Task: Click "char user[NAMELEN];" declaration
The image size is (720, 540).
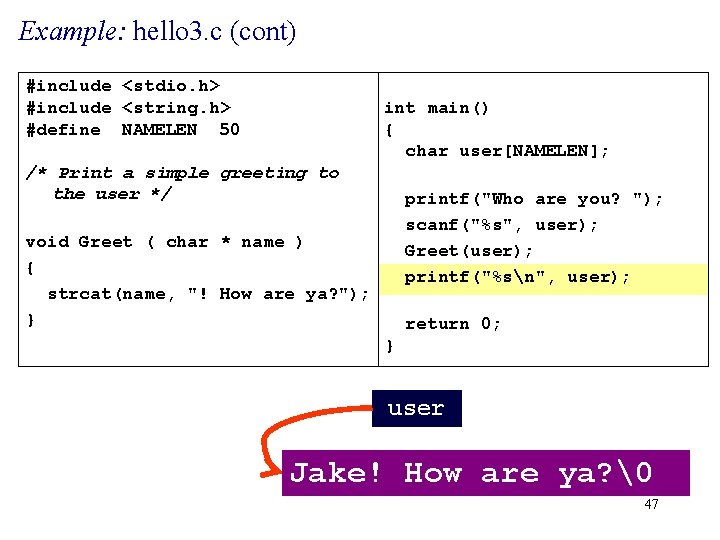Action: [507, 151]
